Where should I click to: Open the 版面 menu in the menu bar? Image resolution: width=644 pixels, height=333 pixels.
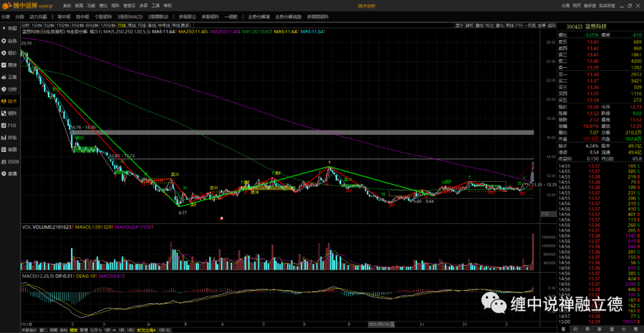(79, 6)
